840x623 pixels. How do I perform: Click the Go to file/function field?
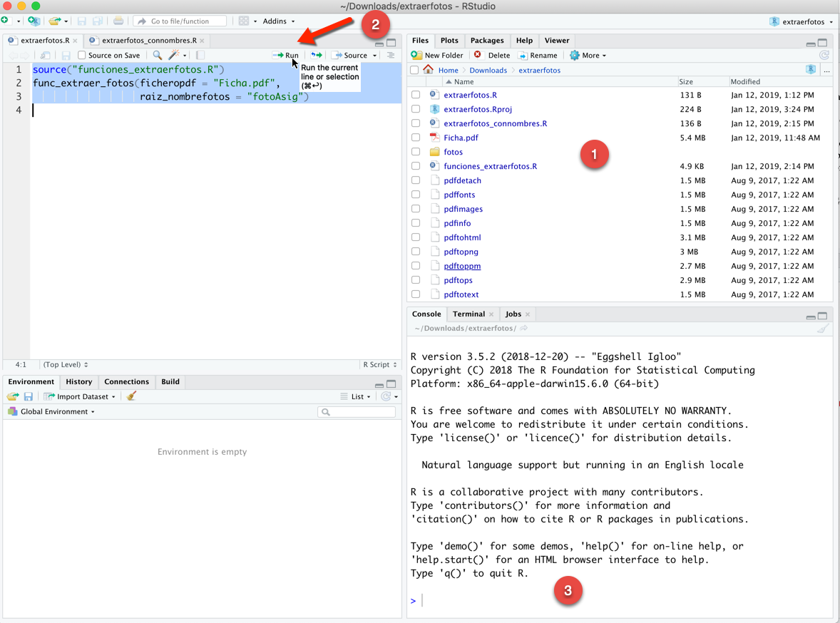pos(180,21)
